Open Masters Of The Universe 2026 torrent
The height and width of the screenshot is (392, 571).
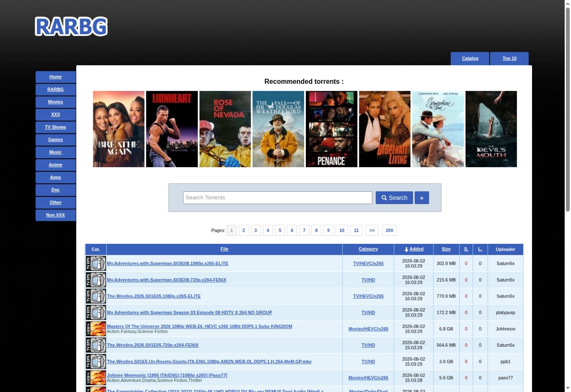[200, 326]
